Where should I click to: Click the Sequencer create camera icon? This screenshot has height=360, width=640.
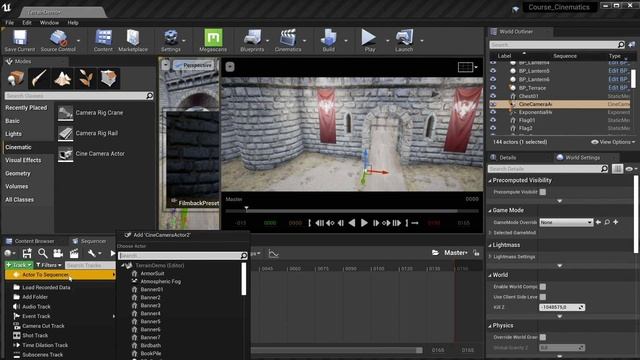point(58,253)
